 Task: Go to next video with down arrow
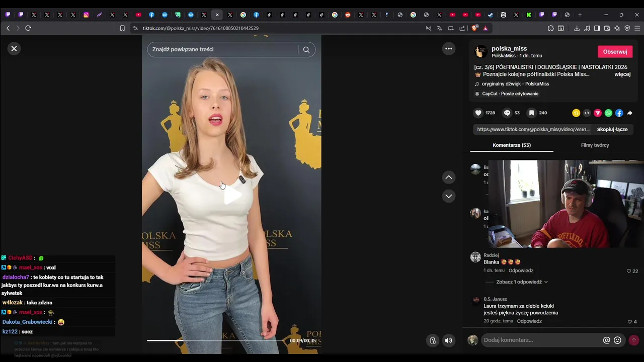click(449, 196)
